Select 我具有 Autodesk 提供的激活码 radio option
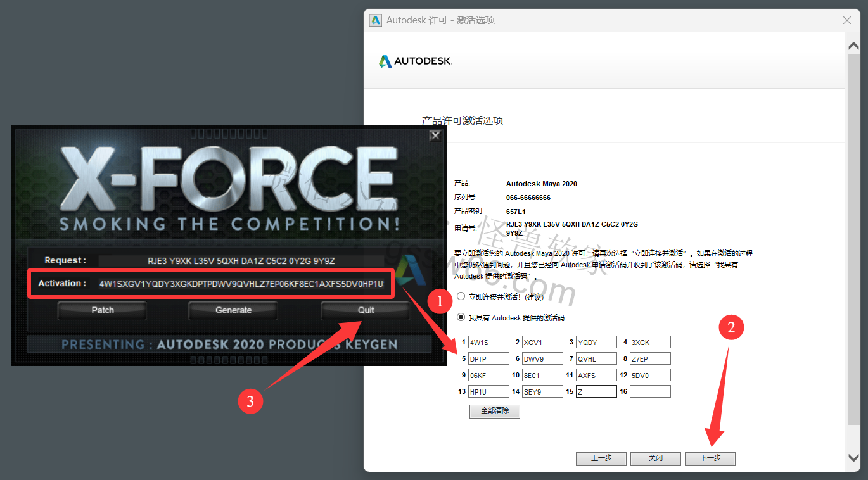The height and width of the screenshot is (480, 868). point(461,317)
